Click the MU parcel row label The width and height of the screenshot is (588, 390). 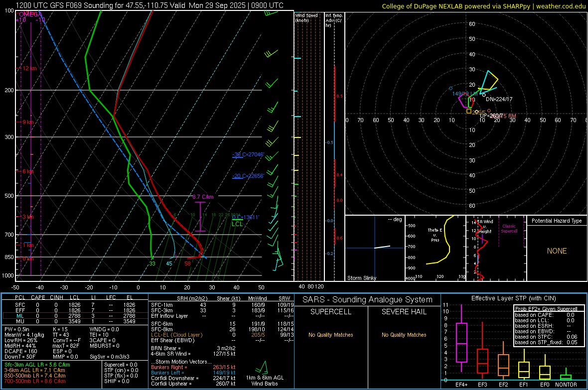20,321
